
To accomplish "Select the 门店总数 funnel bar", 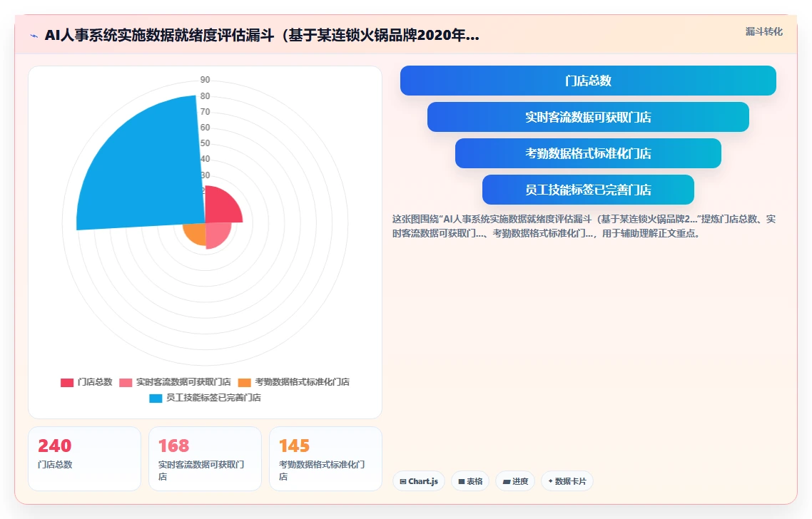I will coord(588,81).
